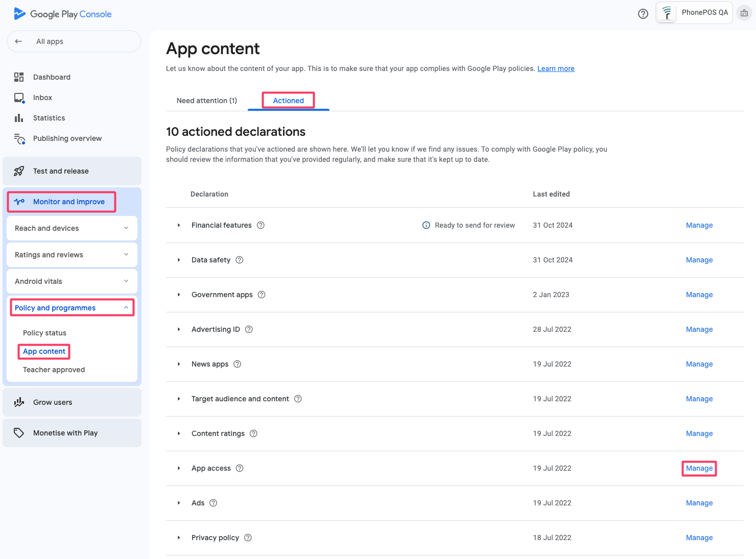Click the Grow users chart icon

(x=19, y=402)
